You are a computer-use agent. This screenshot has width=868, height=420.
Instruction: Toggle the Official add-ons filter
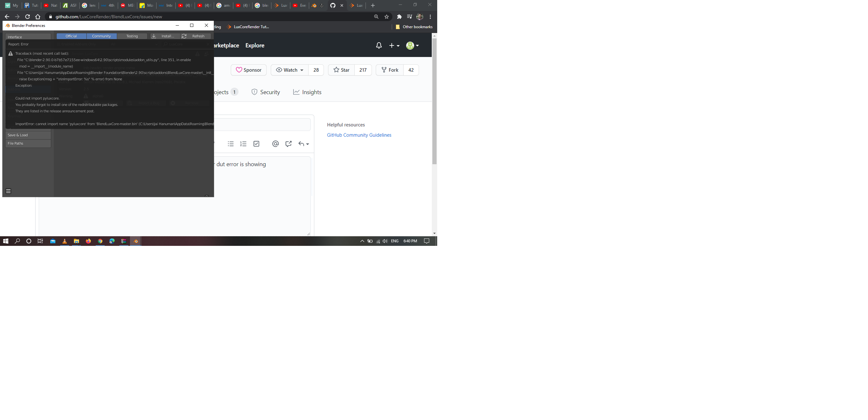click(71, 36)
